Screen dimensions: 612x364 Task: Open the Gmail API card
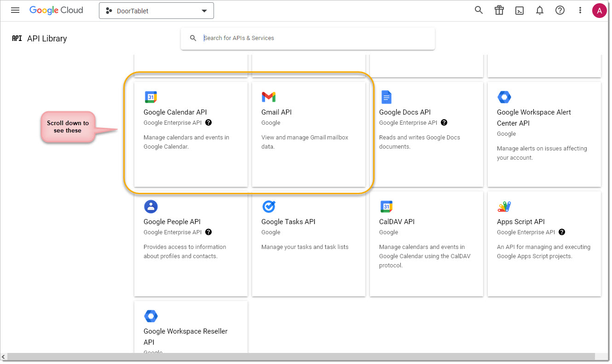point(308,134)
